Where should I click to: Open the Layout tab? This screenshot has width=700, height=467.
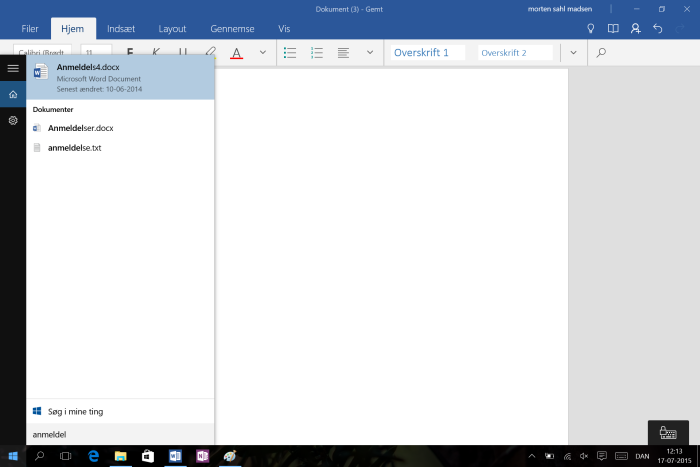click(172, 29)
